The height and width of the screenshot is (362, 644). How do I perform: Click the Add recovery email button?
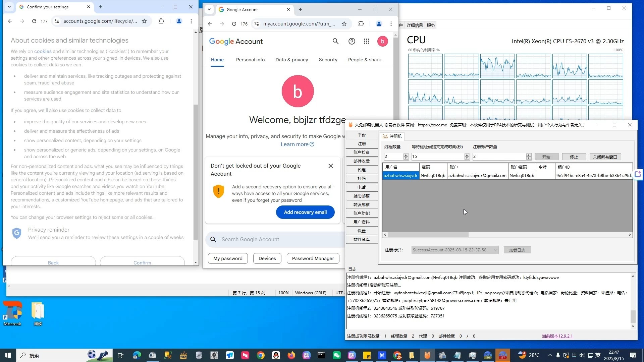click(x=305, y=212)
